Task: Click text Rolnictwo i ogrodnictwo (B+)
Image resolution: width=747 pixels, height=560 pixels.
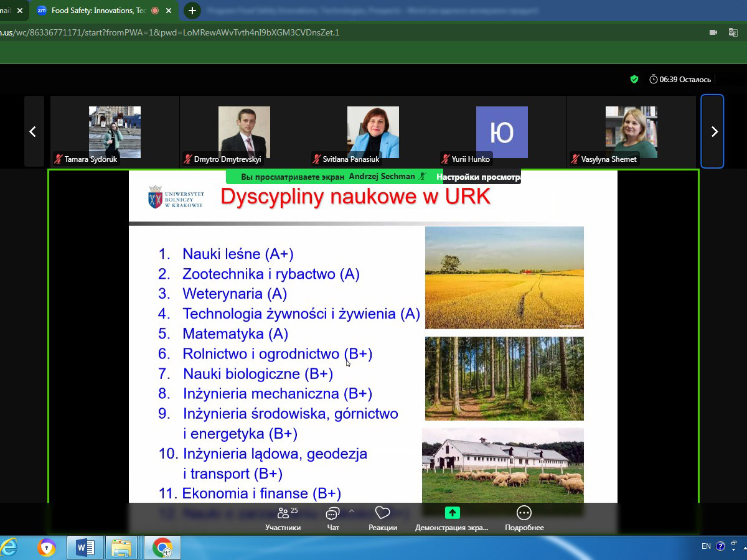Action: pyautogui.click(x=278, y=353)
